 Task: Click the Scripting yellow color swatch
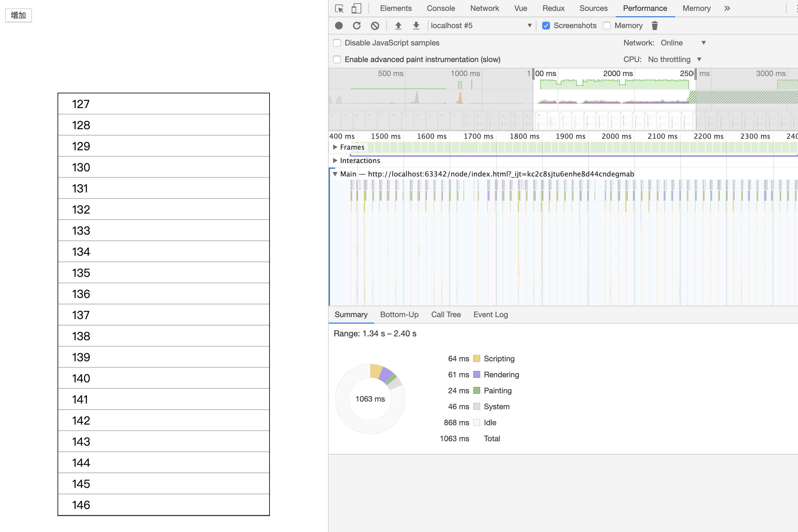(x=476, y=359)
